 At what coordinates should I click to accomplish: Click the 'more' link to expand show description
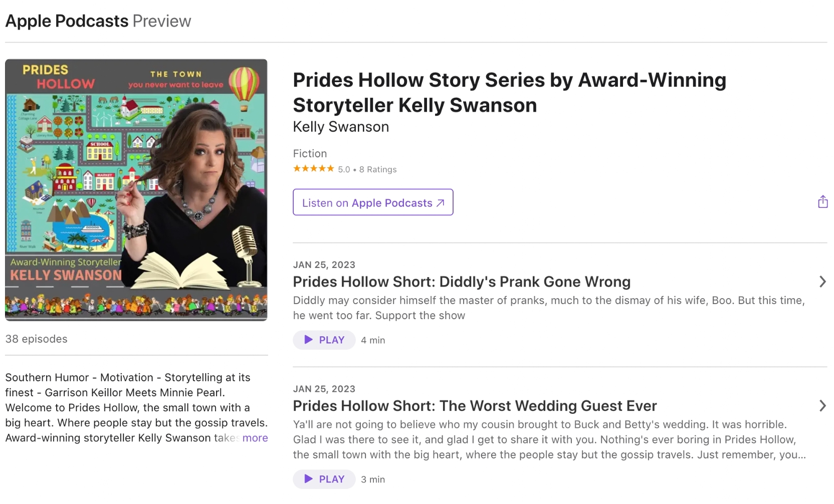coord(255,438)
